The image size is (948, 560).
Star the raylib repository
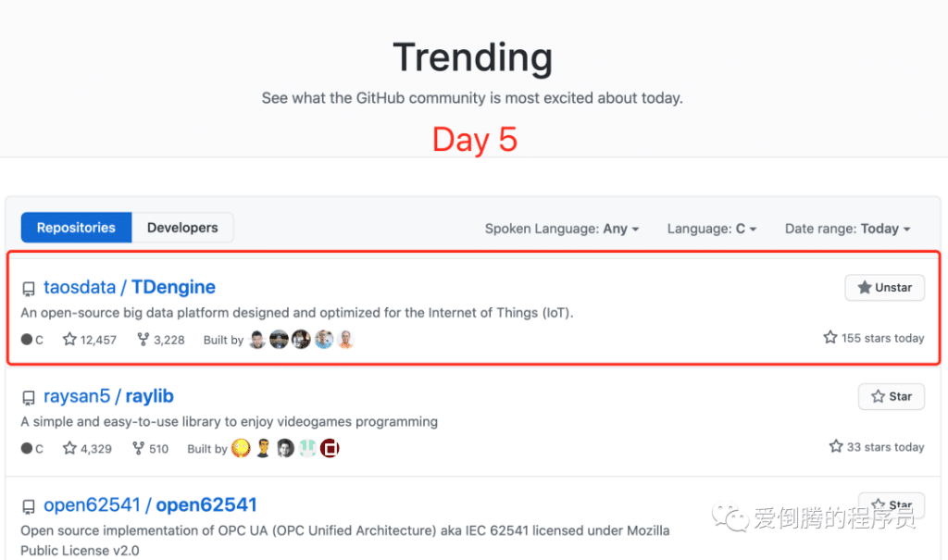point(891,396)
